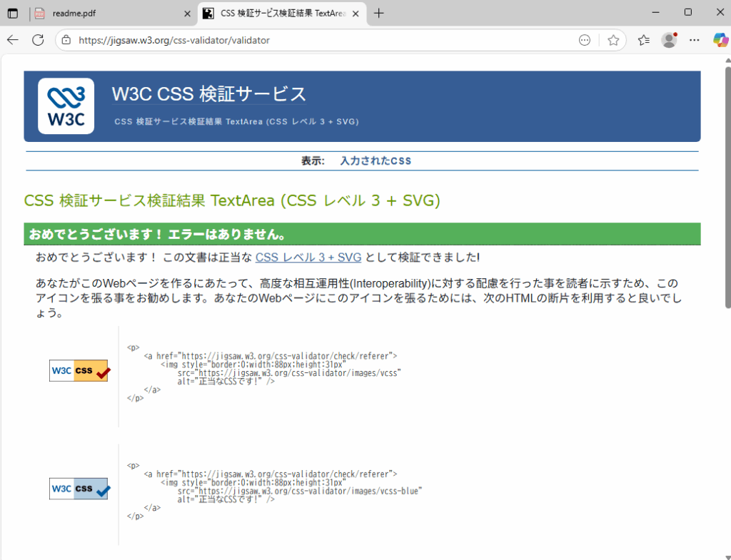The image size is (731, 560).
Task: Open a new browser tab
Action: pos(379,14)
